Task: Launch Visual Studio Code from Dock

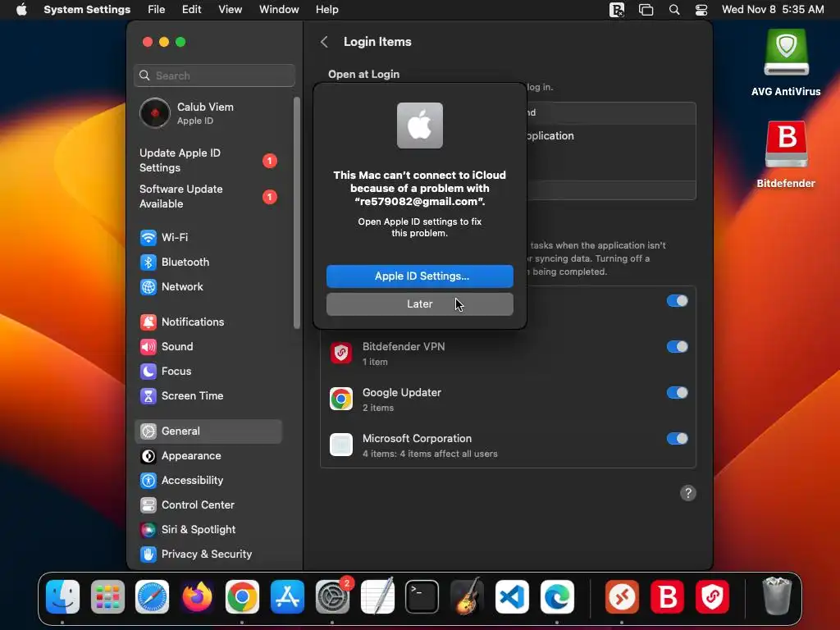Action: (512, 596)
